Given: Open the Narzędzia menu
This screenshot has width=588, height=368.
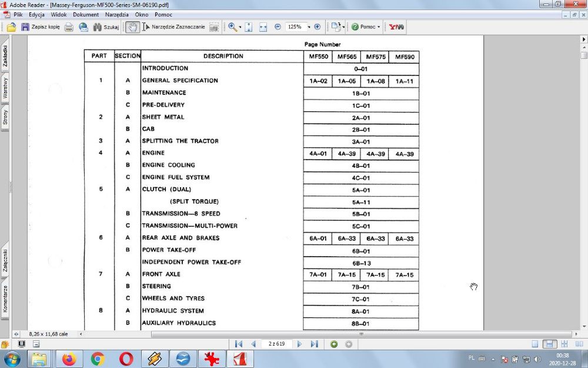Looking at the screenshot, I should coord(117,15).
